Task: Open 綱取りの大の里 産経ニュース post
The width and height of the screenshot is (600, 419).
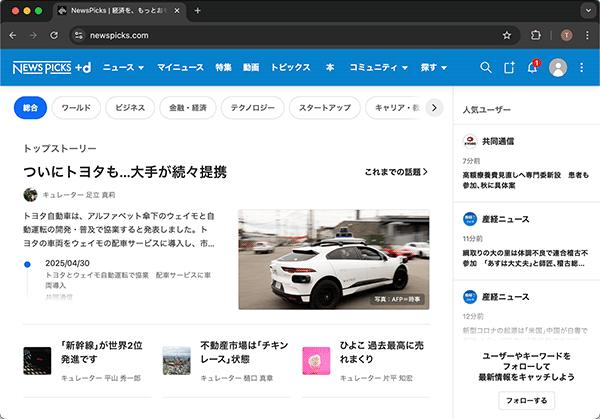Action: (x=525, y=258)
